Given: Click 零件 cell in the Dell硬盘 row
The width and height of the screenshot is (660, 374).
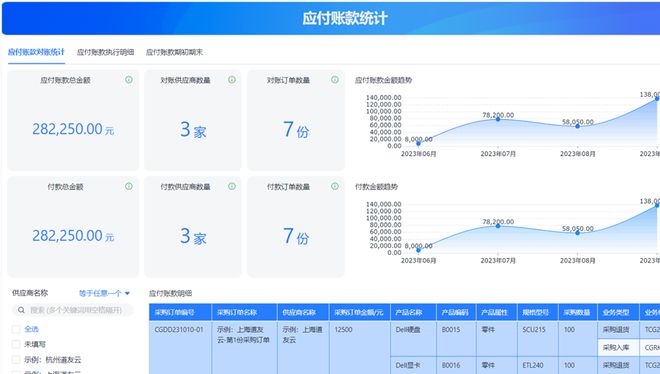Looking at the screenshot, I should 496,339.
